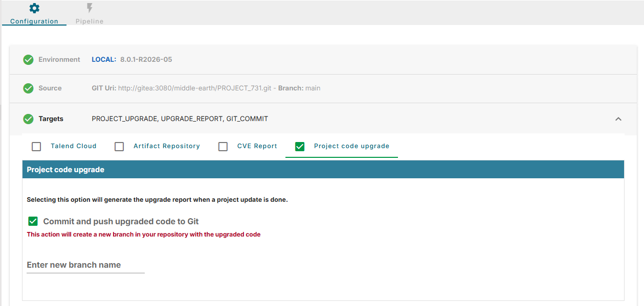The height and width of the screenshot is (306, 644).
Task: Focus the Enter new branch name field
Action: coord(85,265)
